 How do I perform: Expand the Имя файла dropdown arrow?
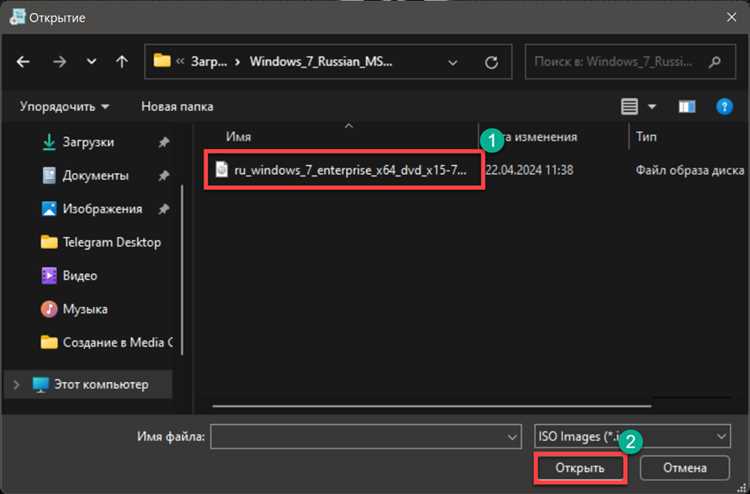[x=512, y=437]
